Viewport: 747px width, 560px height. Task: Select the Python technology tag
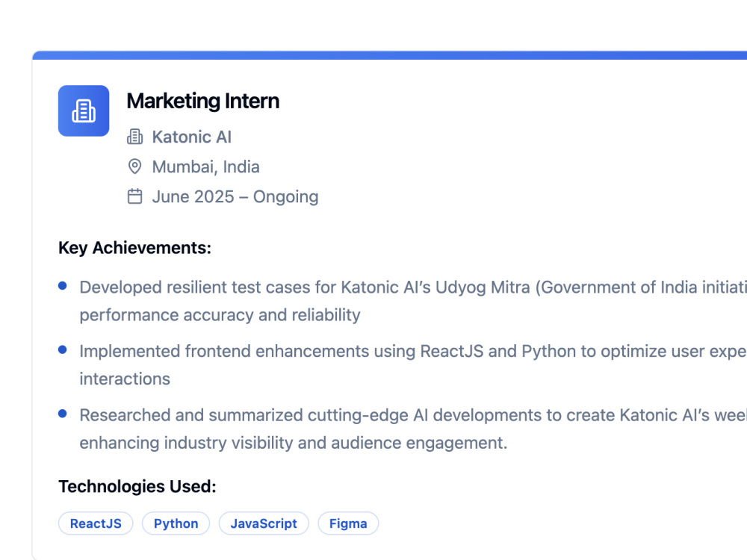[x=176, y=523]
